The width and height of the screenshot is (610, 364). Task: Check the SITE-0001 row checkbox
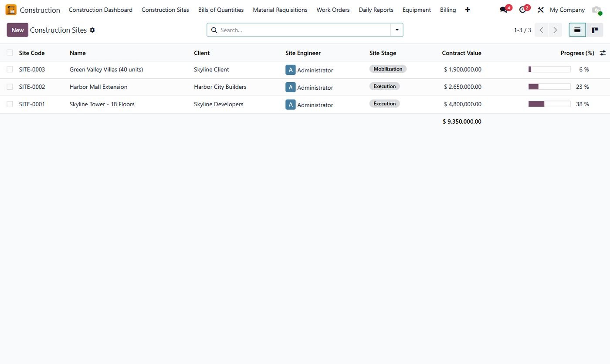pyautogui.click(x=10, y=104)
